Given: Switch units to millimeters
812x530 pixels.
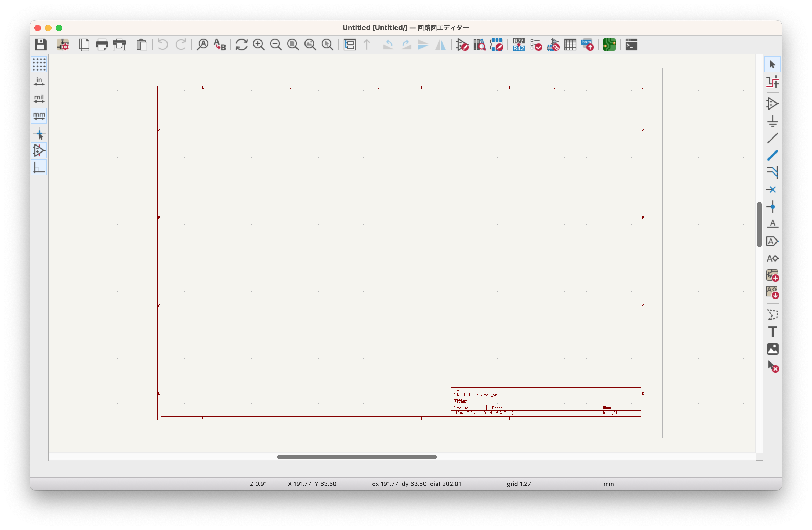Looking at the screenshot, I should tap(39, 116).
